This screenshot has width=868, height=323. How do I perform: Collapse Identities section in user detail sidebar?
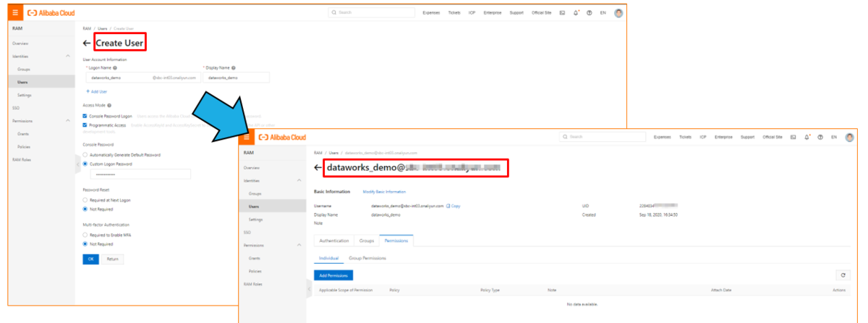[x=299, y=180]
